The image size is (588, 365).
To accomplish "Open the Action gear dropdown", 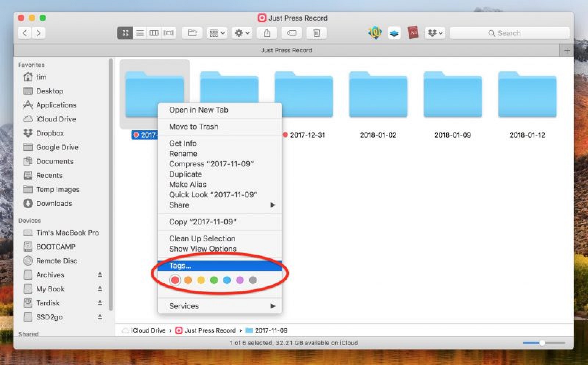I will pyautogui.click(x=242, y=33).
